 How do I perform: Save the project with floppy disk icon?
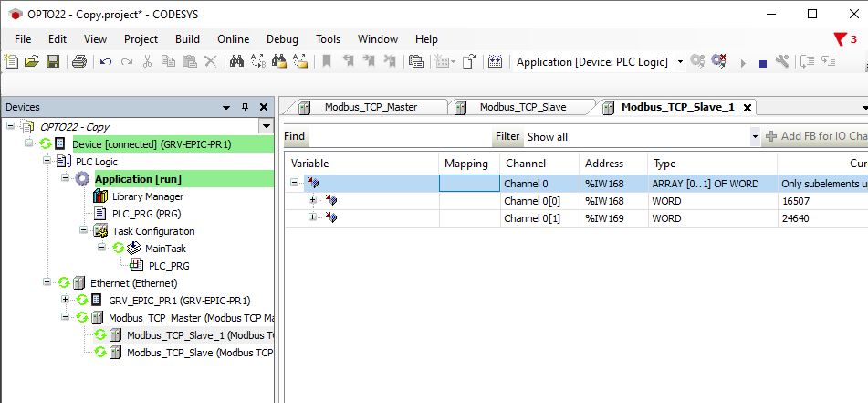53,61
